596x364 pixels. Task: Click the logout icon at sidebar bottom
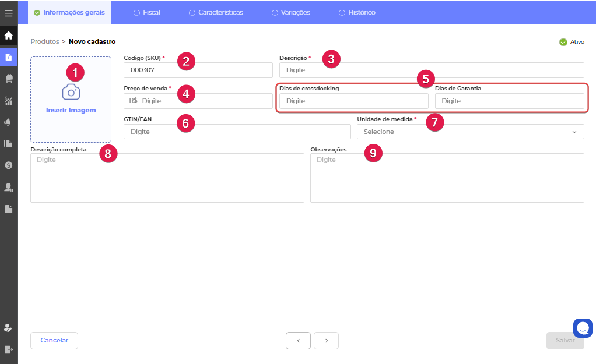pos(9,349)
